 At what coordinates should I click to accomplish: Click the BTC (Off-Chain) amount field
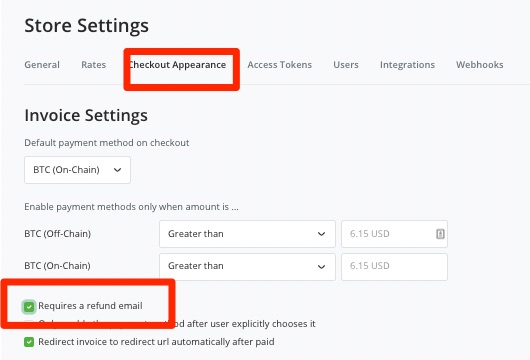[394, 234]
